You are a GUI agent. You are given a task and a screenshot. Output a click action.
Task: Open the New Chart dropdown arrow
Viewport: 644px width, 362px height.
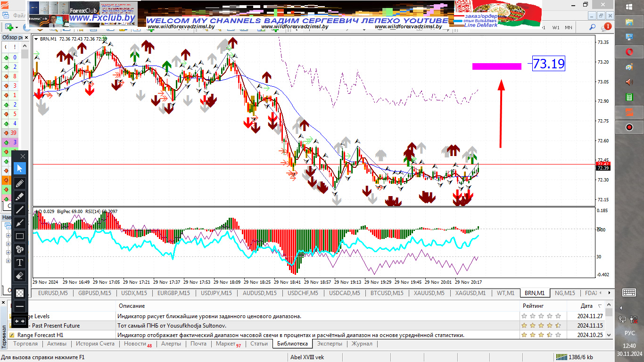(16, 27)
